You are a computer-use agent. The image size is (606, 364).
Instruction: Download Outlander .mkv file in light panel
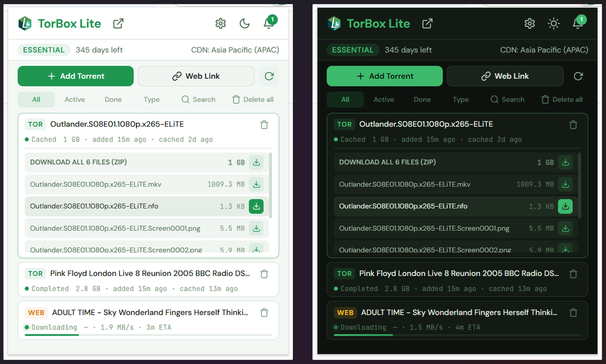(x=256, y=184)
